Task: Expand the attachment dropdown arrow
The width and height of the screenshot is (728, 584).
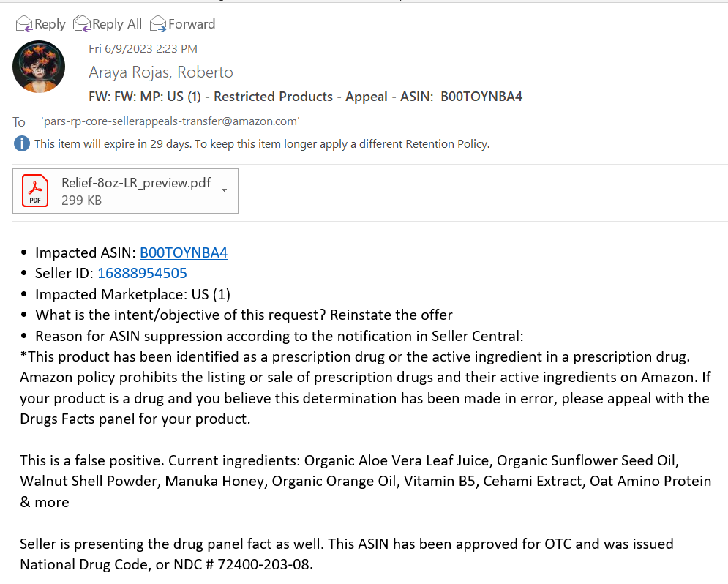Action: tap(224, 190)
